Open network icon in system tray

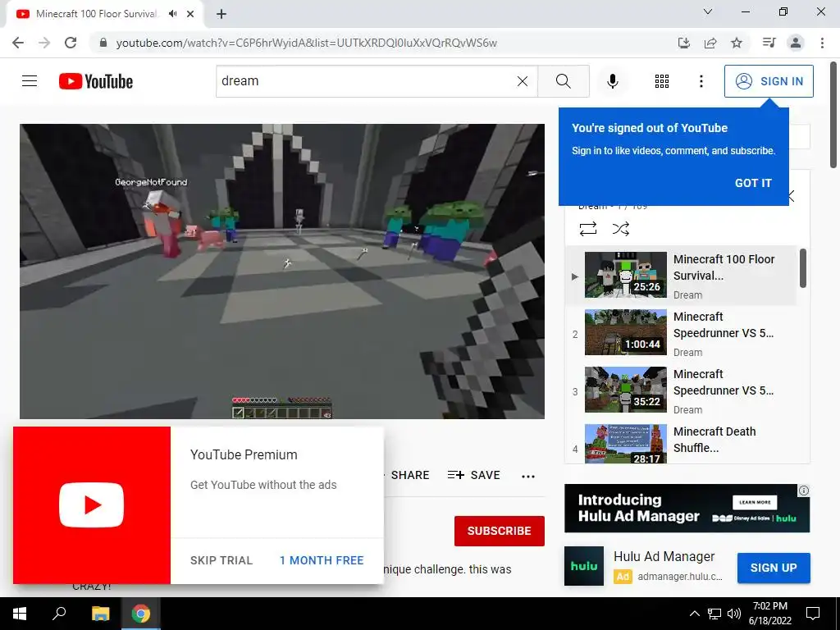[714, 614]
